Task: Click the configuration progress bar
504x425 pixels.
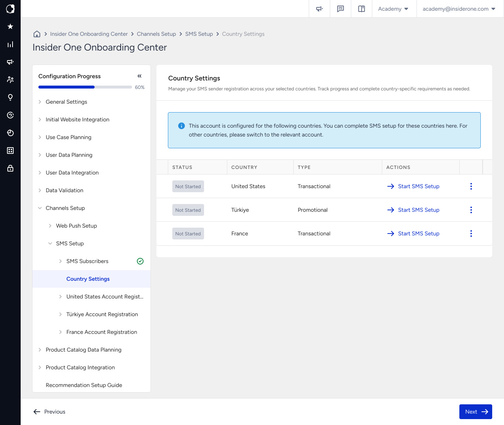Action: 85,87
